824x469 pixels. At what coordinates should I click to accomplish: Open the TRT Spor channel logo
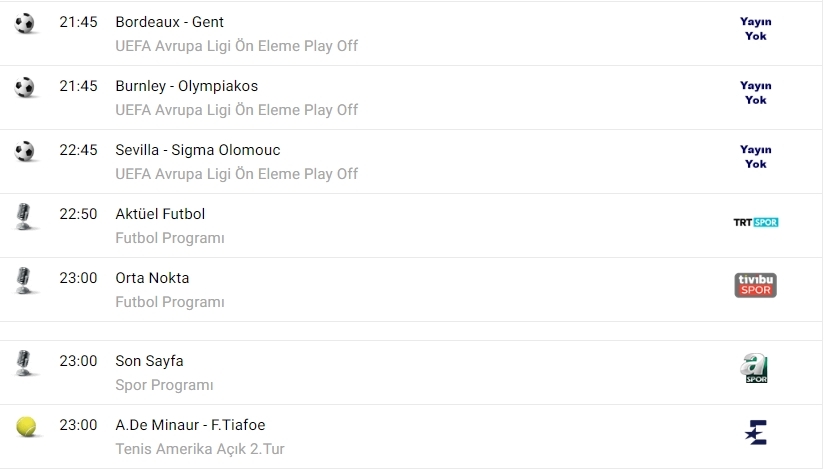[756, 222]
